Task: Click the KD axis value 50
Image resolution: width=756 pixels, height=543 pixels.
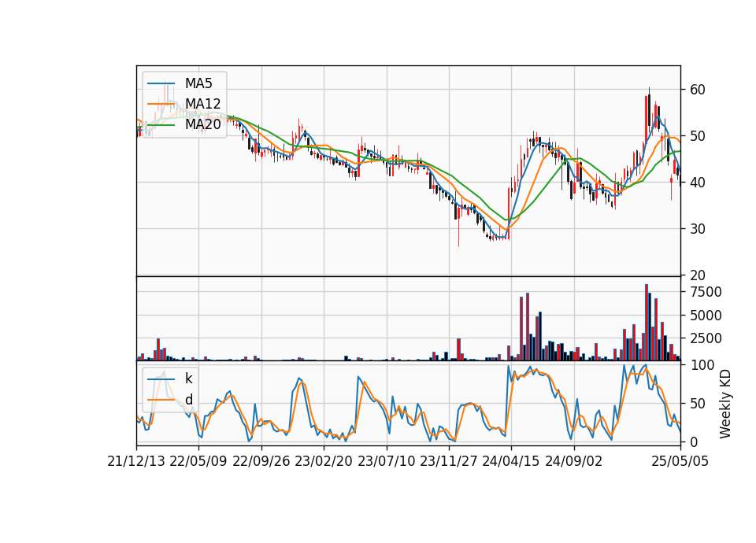Action: [x=697, y=404]
